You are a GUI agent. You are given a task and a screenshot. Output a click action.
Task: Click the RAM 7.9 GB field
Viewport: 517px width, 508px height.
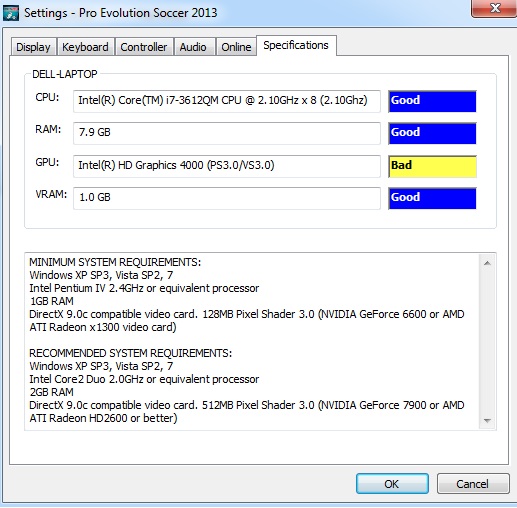pyautogui.click(x=227, y=133)
